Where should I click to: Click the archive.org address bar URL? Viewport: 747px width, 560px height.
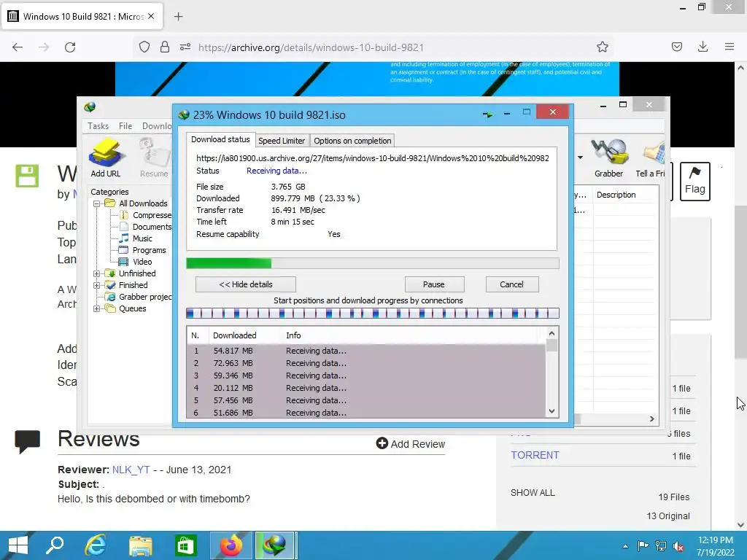click(311, 47)
